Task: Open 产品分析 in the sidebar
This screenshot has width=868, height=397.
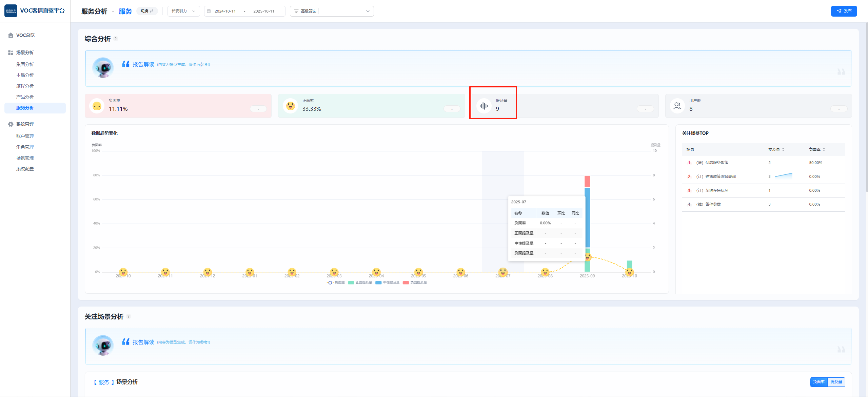Action: 25,97
